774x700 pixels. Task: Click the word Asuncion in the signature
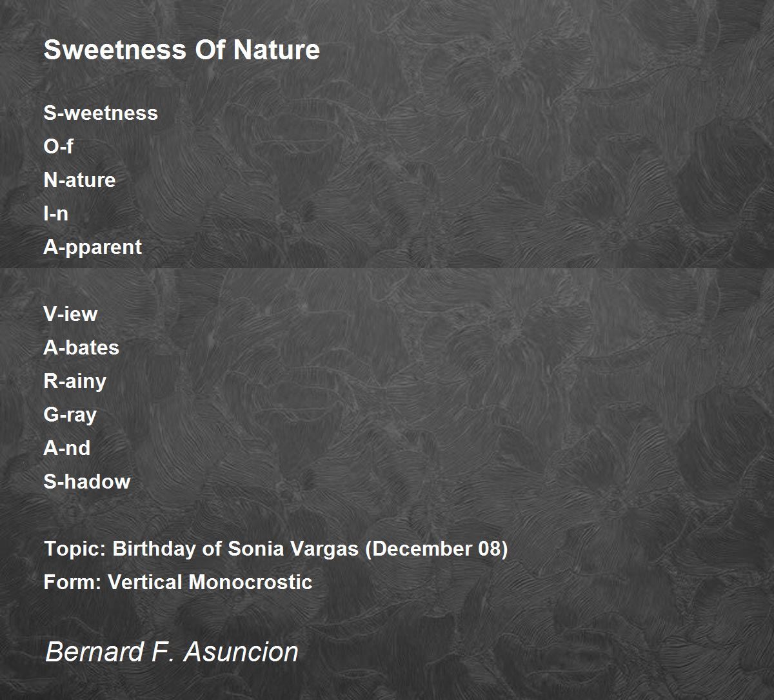[242, 652]
